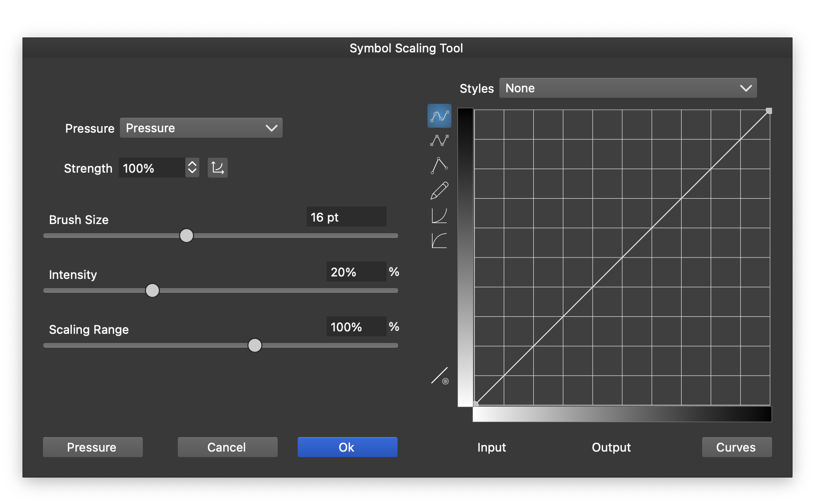This screenshot has height=504, width=815.
Task: Click the Intensity slider handle
Action: point(152,290)
